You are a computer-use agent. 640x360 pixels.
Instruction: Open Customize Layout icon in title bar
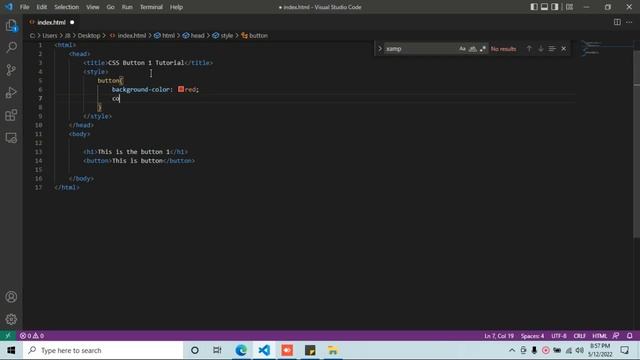(570, 7)
